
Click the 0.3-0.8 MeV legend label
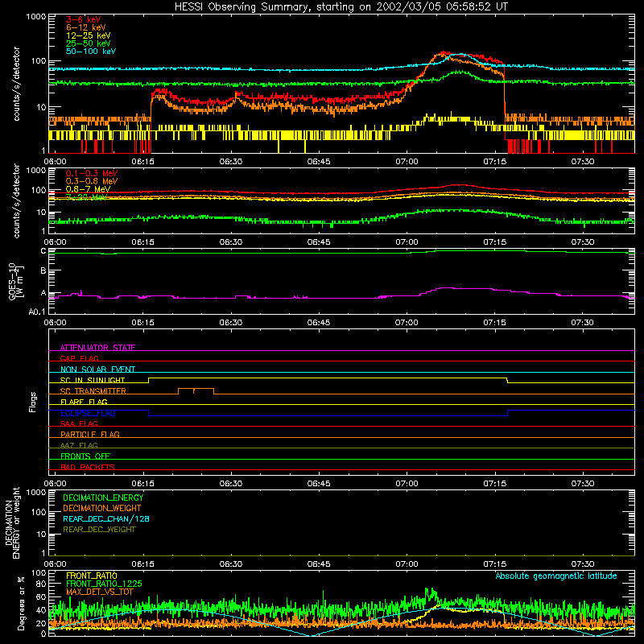(92, 181)
